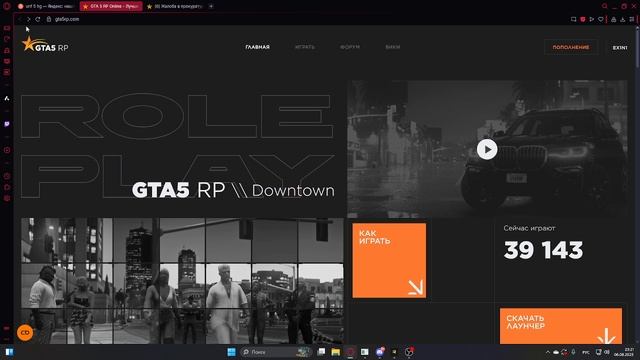Viewport: 640px width, 360px height.
Task: Open the ВИКИ menu item
Action: [393, 47]
